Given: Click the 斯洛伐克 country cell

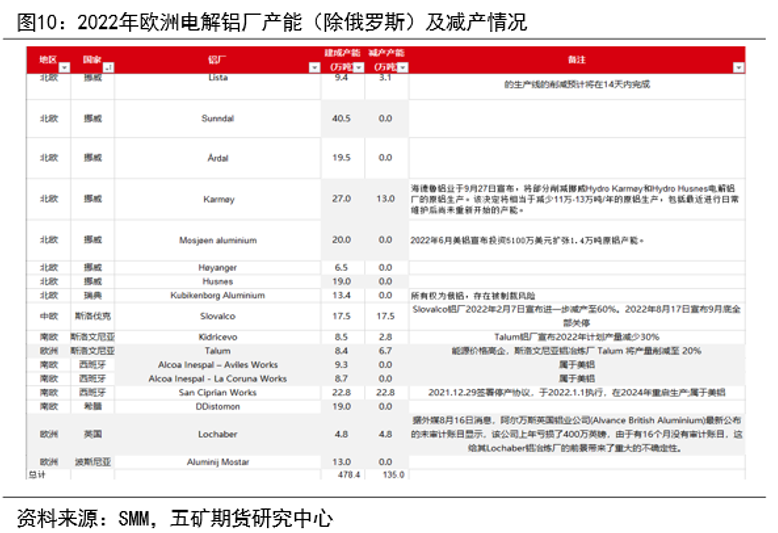Looking at the screenshot, I should tap(92, 316).
